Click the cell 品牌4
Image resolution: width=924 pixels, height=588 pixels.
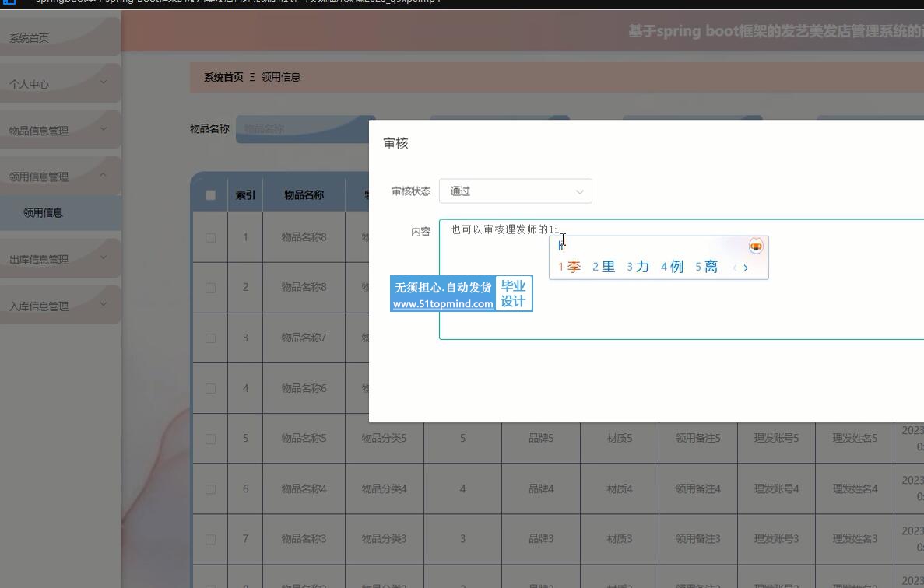pyautogui.click(x=541, y=489)
